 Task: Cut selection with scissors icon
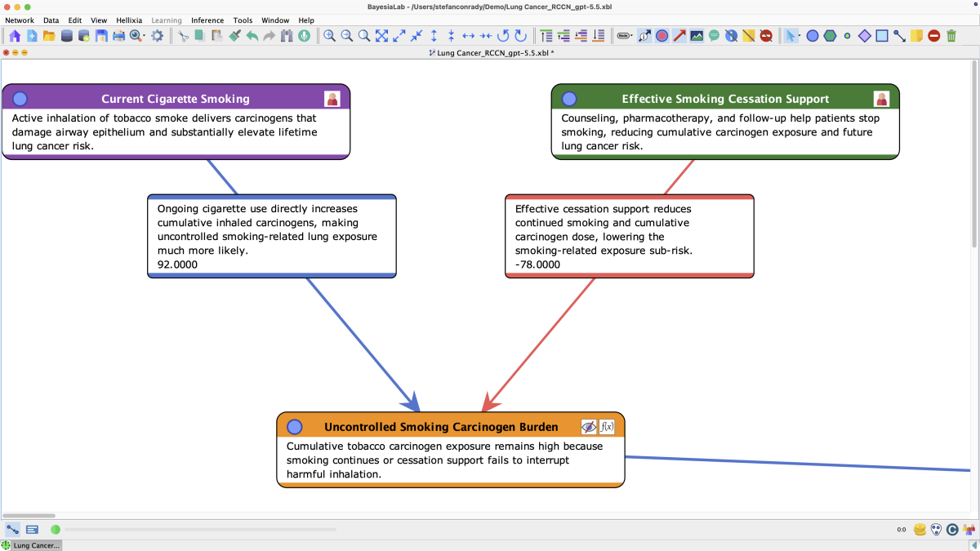click(183, 36)
